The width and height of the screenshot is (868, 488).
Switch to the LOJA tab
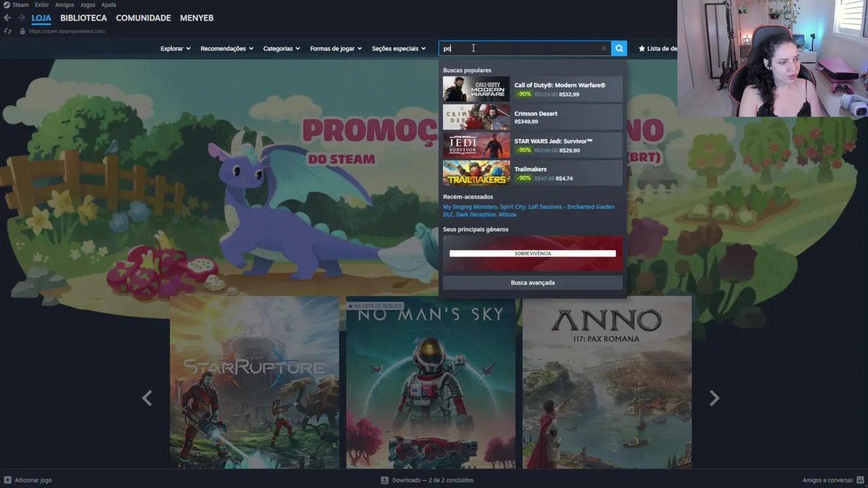click(x=41, y=18)
